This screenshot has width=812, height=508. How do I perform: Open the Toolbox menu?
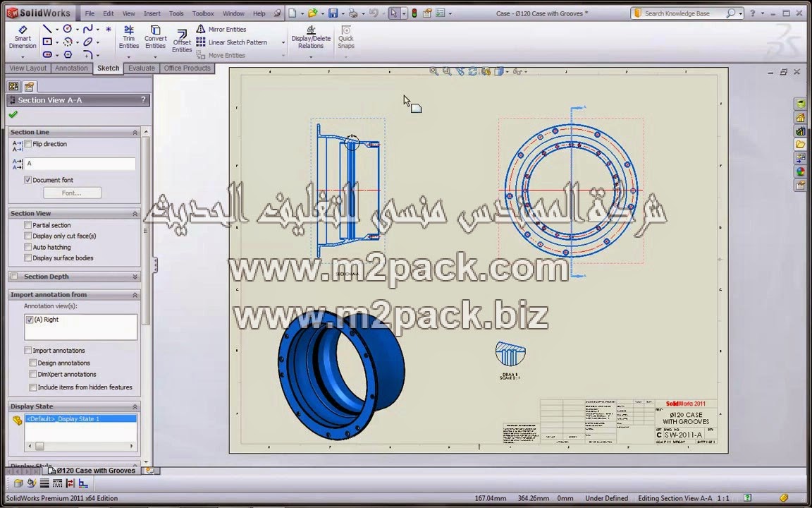tap(203, 13)
